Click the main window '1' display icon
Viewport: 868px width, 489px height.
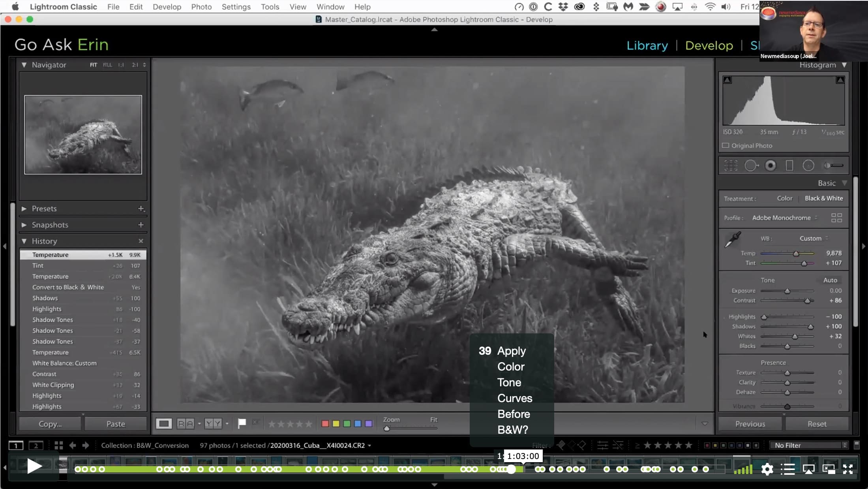[16, 446]
